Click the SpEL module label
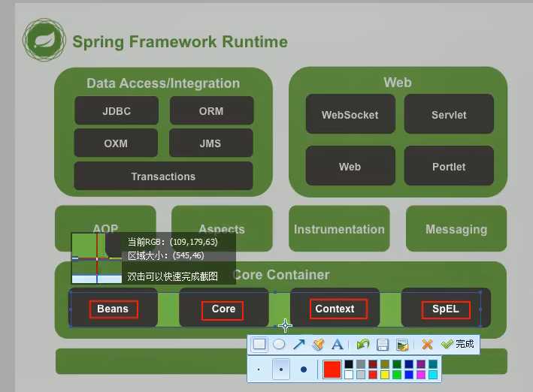This screenshot has width=533, height=392. (x=446, y=309)
